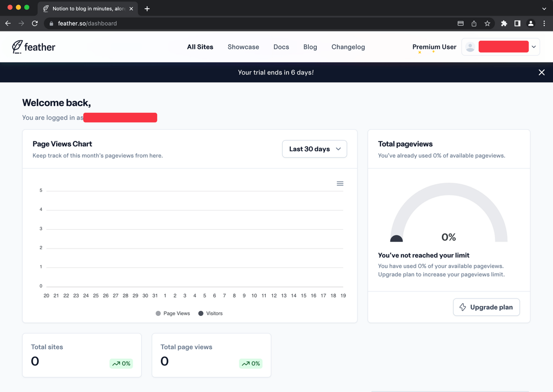Expand the account dropdown chevron
This screenshot has width=553, height=392.
(534, 47)
